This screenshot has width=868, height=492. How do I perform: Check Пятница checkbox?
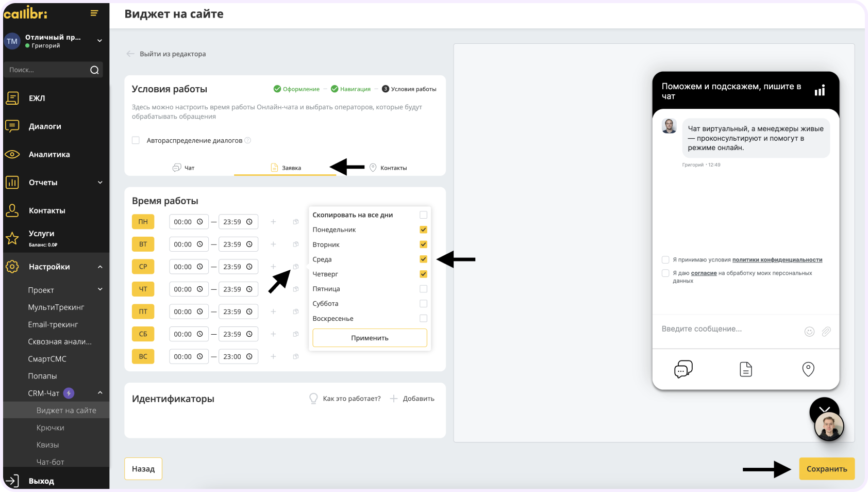pos(423,289)
